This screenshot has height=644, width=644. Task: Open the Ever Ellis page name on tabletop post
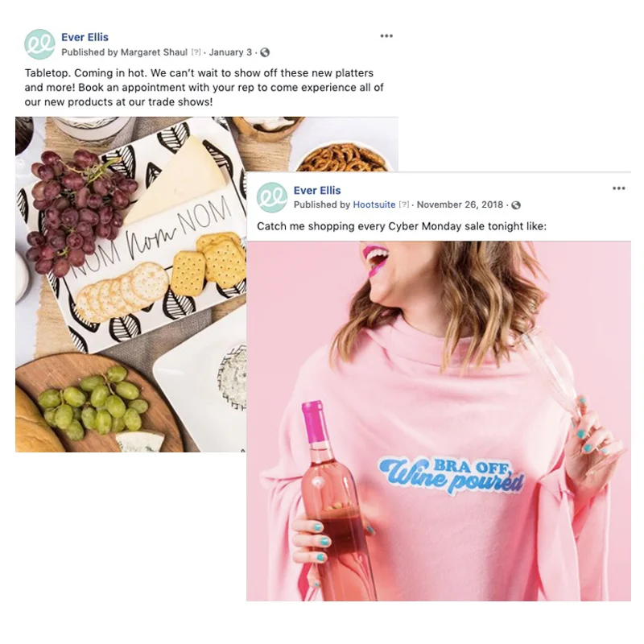pyautogui.click(x=85, y=37)
